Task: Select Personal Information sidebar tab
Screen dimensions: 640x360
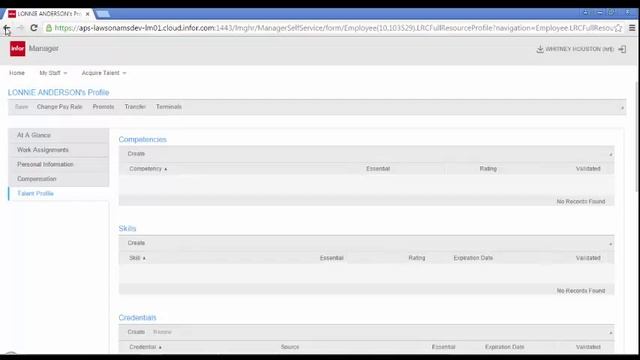Action: [58, 164]
